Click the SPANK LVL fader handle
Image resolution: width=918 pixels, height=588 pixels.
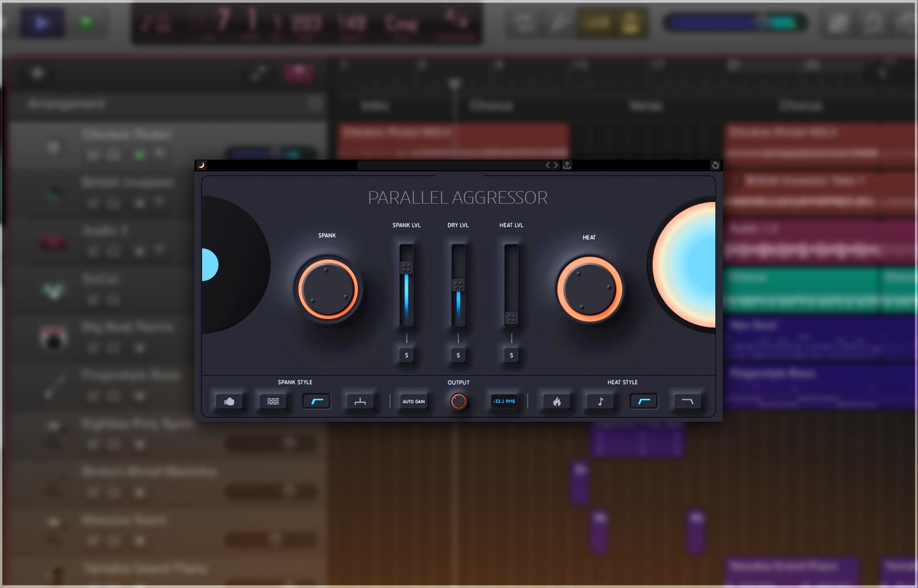coord(406,267)
